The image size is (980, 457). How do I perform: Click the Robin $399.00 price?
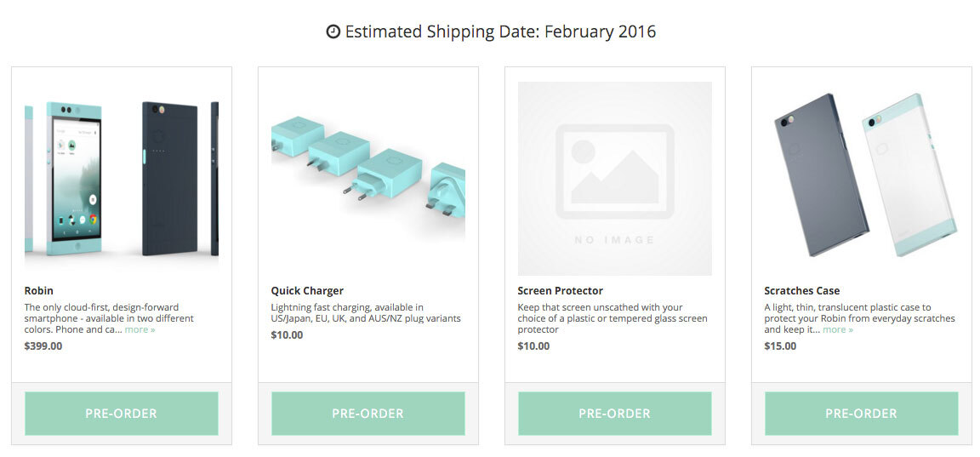coord(43,346)
